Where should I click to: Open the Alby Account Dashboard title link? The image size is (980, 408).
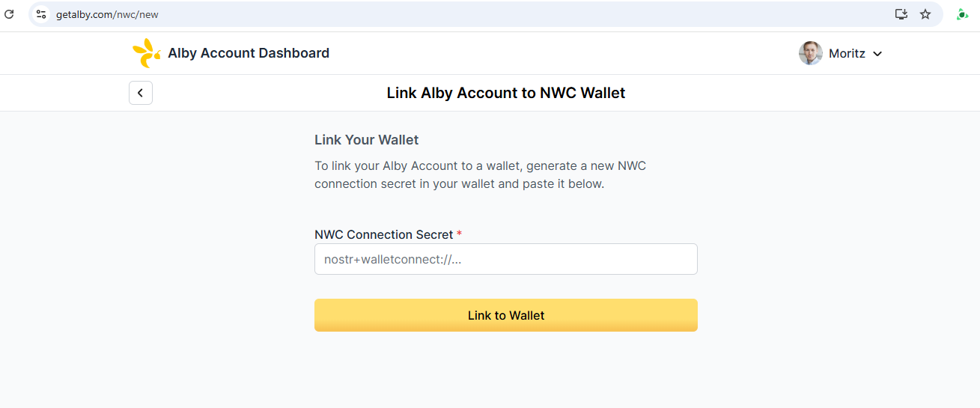tap(249, 53)
